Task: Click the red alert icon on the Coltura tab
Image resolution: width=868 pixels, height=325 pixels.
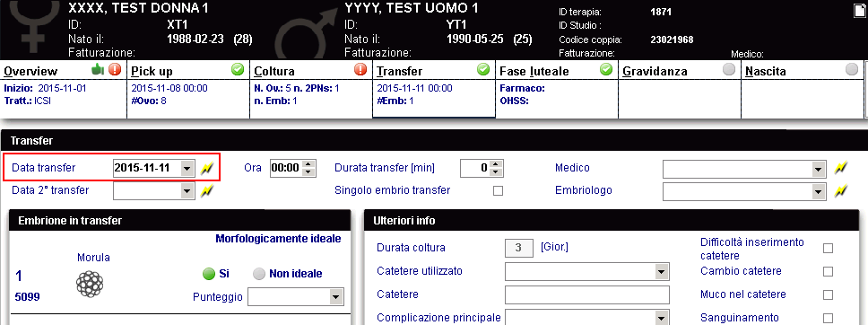Action: (360, 69)
